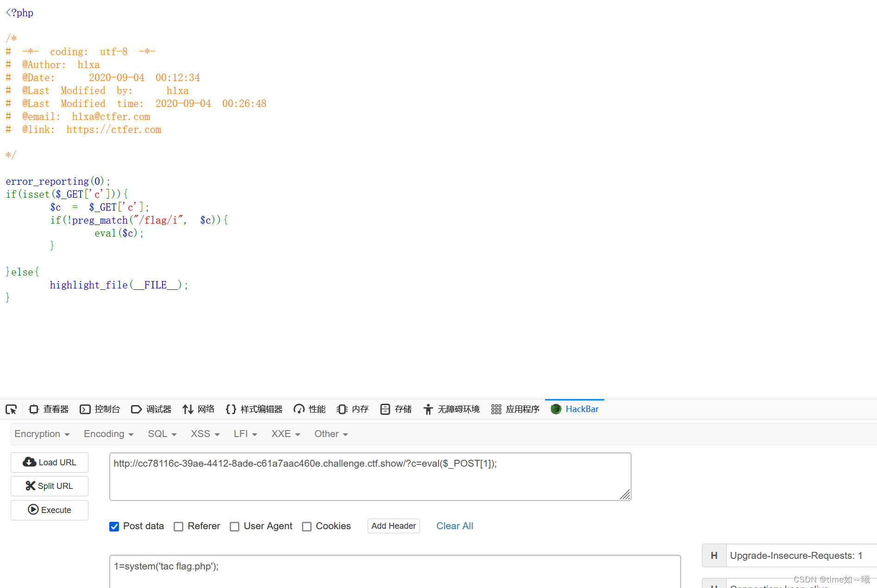Viewport: 877px width, 588px height.
Task: Open the 无障碍环境 accessibility tab
Action: [451, 409]
